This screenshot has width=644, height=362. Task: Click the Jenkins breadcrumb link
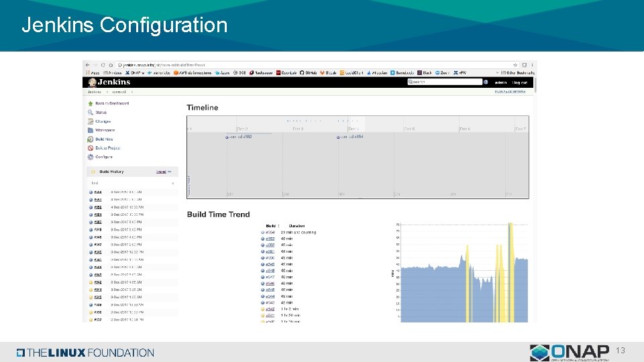pos(94,92)
